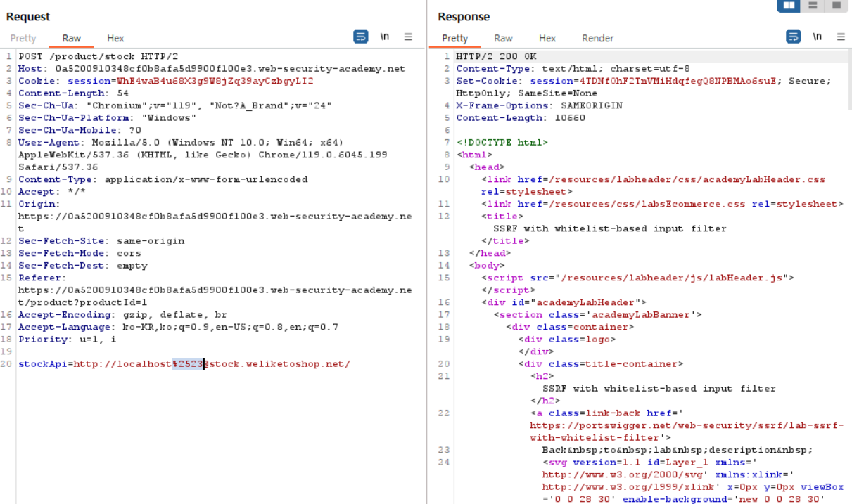852x504 pixels.
Task: Select Hex tab in Response panel
Action: 547,39
